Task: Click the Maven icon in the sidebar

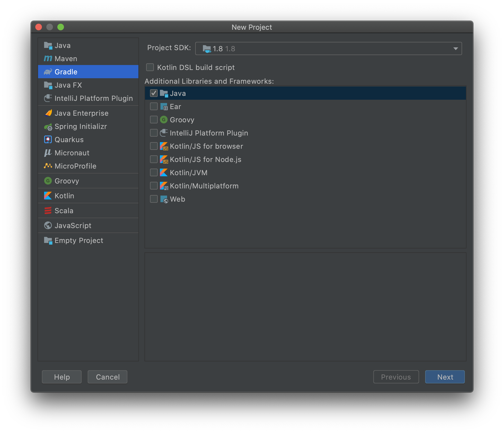Action: 48,59
